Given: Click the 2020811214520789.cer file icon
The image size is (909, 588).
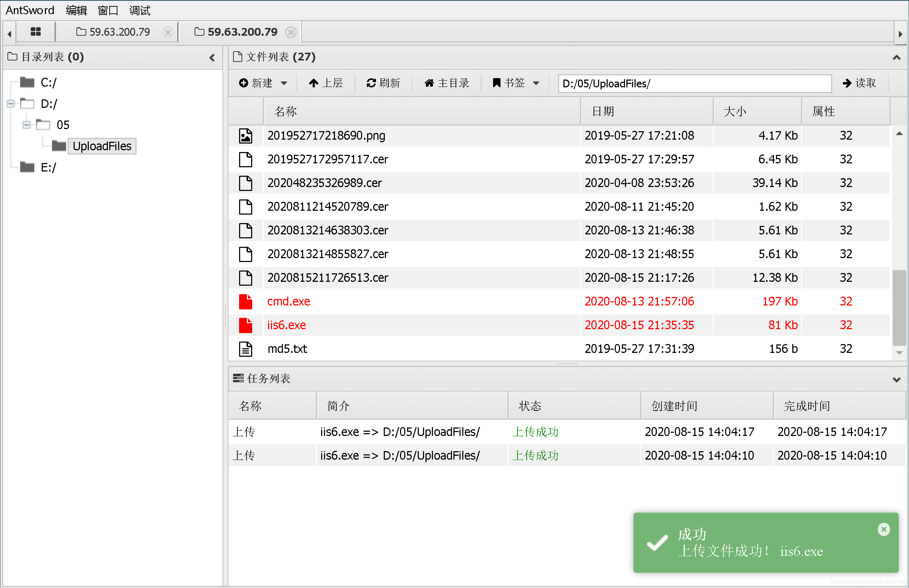Looking at the screenshot, I should click(x=245, y=207).
